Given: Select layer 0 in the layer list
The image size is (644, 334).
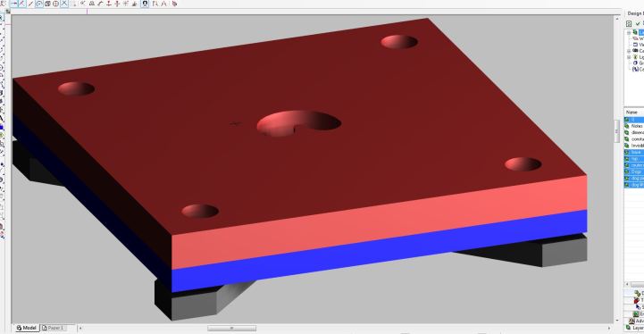Looking at the screenshot, I should point(634,120).
